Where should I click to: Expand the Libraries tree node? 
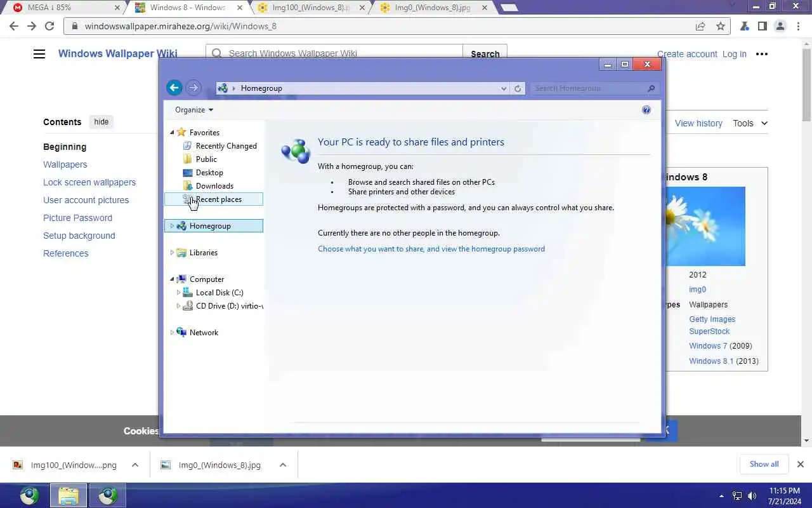(172, 253)
